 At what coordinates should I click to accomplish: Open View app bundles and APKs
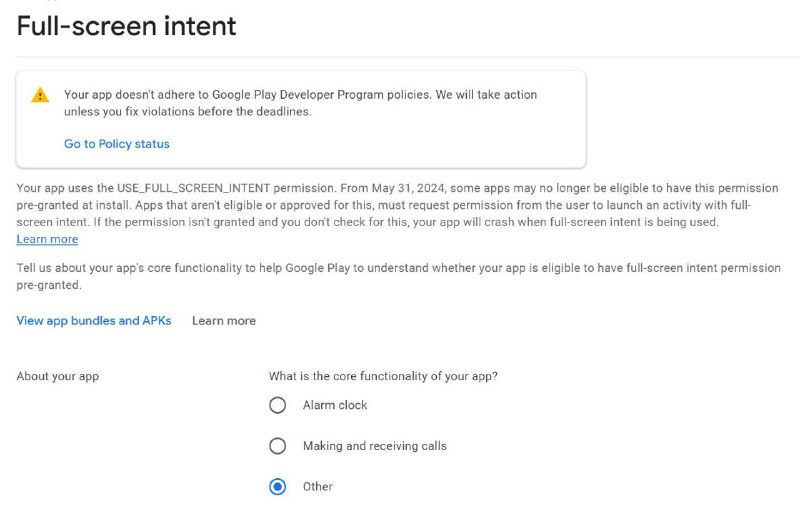[x=94, y=320]
